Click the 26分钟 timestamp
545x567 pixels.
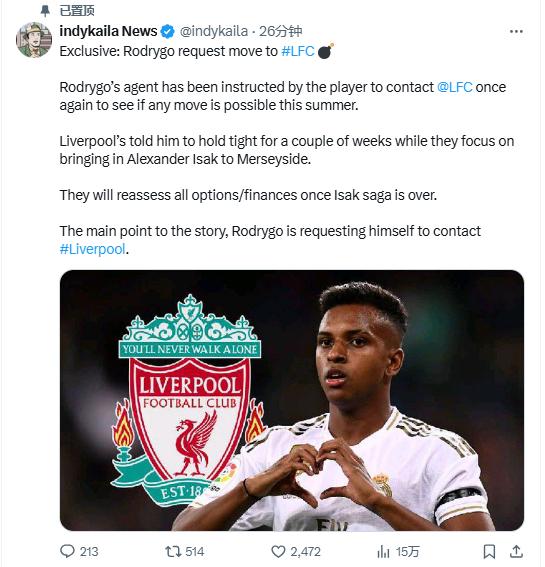(280, 31)
